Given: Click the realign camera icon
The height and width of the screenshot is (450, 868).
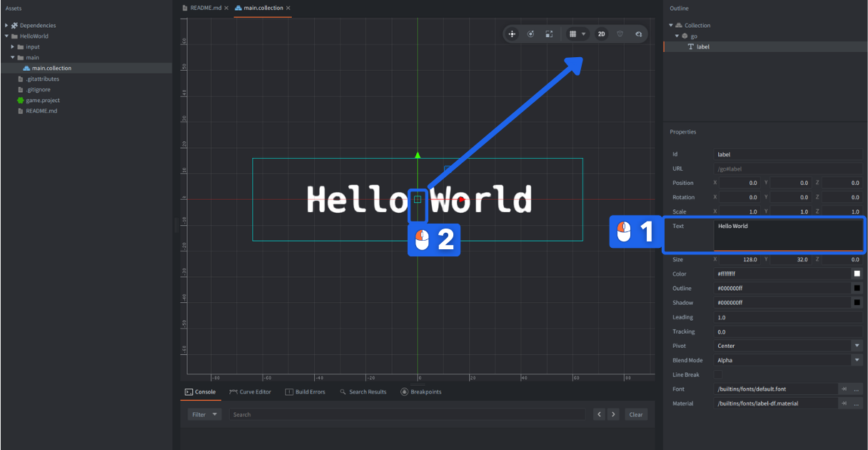Looking at the screenshot, I should click(x=638, y=34).
